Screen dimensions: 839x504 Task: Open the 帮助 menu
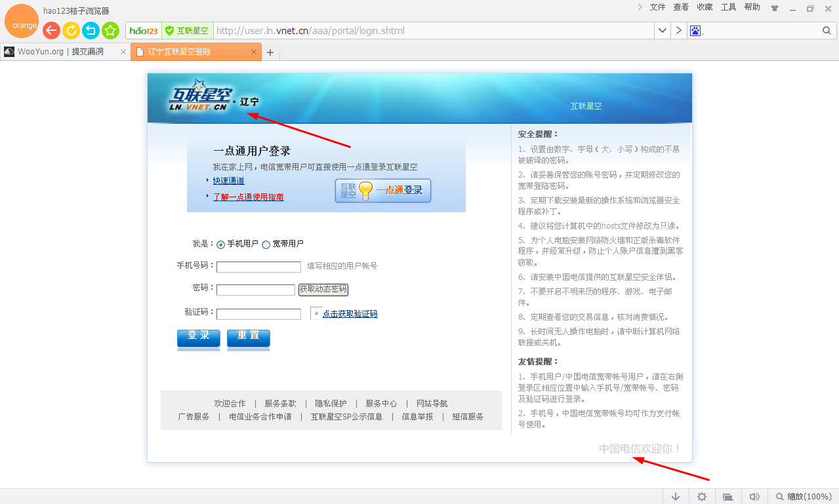click(x=752, y=7)
